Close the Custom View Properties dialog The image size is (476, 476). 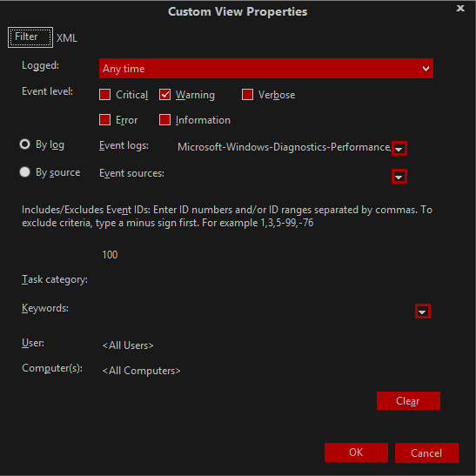coord(460,8)
